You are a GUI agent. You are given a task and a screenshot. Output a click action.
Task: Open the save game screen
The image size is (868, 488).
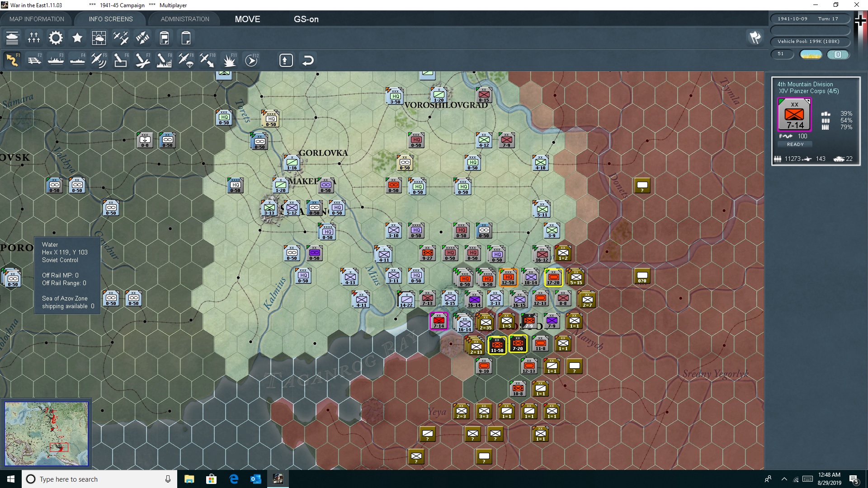[164, 38]
